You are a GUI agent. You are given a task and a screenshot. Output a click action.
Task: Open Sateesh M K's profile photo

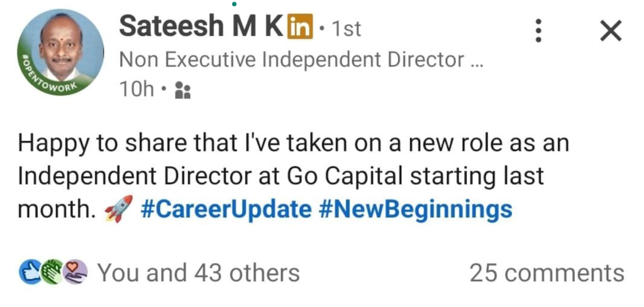pos(62,49)
